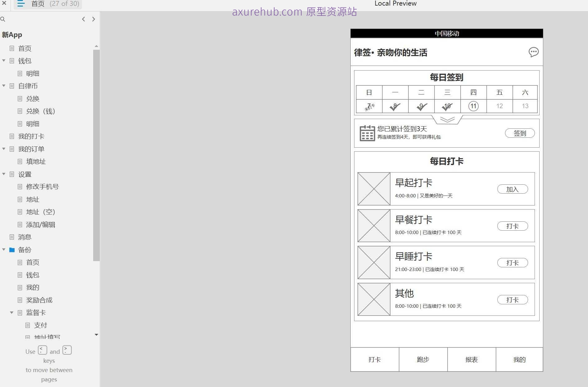Expand the sign-in calendar chevron

447,120
